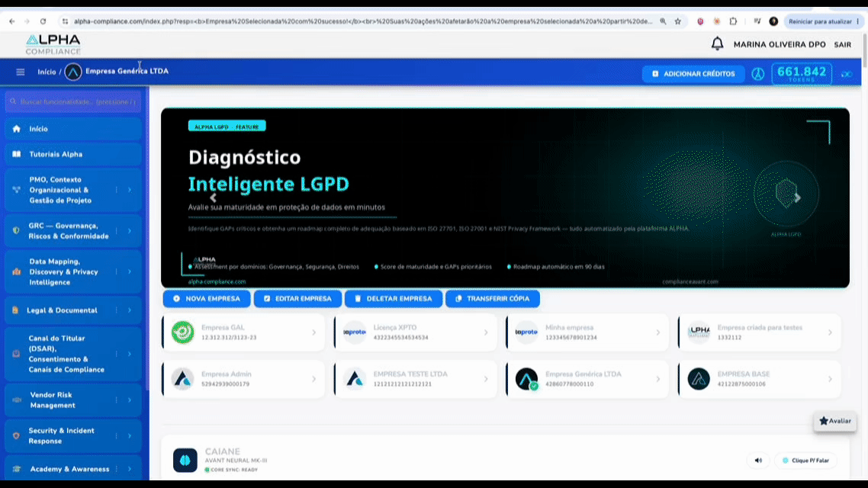
Task: Click ADICIONAR CRÉDITOS button
Action: click(693, 74)
